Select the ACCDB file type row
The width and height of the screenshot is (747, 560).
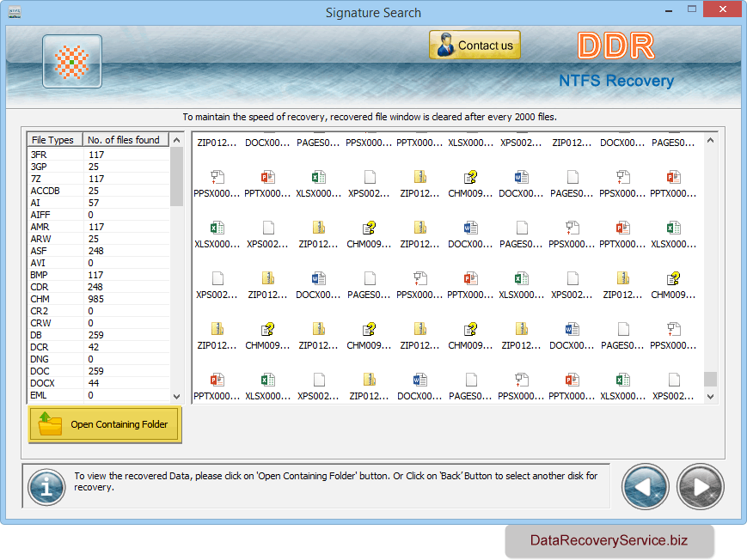point(98,191)
